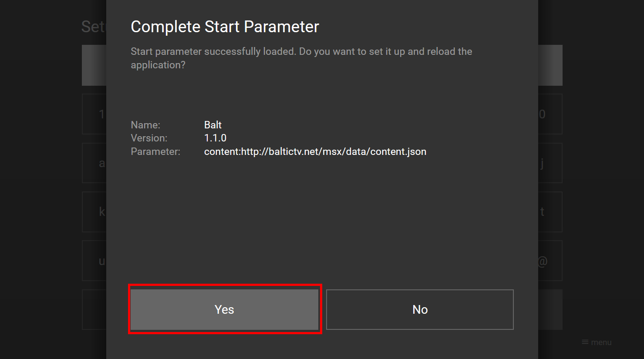Click the gray bottom-right keyboard key
This screenshot has height=359, width=644.
click(x=550, y=309)
